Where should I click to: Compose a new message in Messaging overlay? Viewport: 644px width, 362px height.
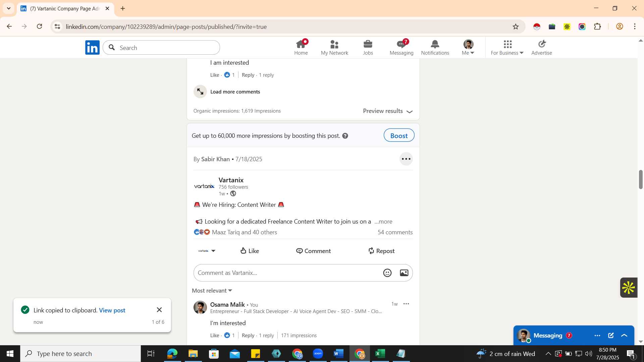pos(611,336)
